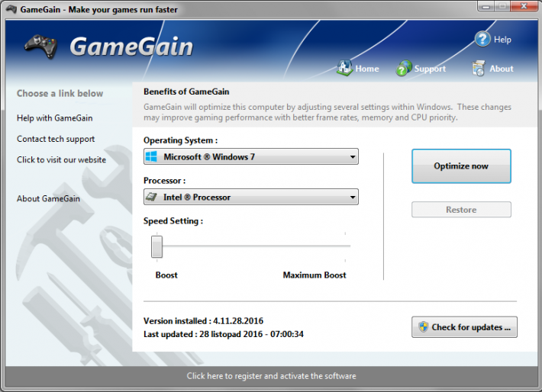Open the Help text in header
The height and width of the screenshot is (392, 542).
click(502, 40)
